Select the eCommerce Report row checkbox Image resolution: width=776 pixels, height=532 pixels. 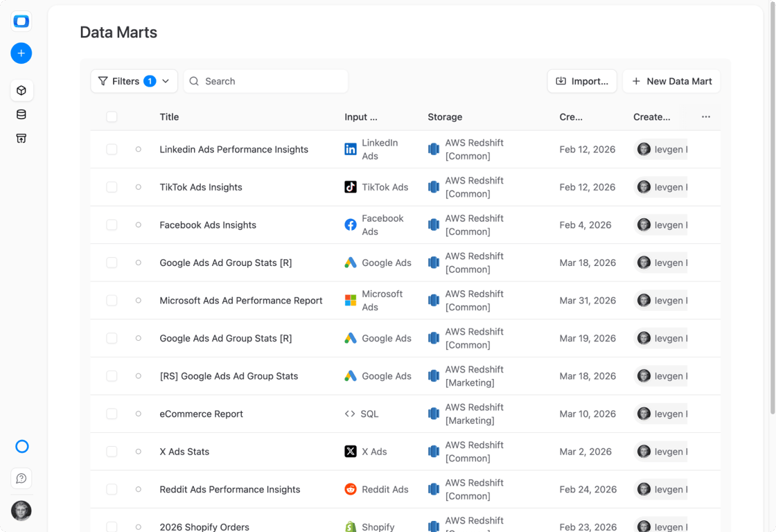(x=112, y=414)
